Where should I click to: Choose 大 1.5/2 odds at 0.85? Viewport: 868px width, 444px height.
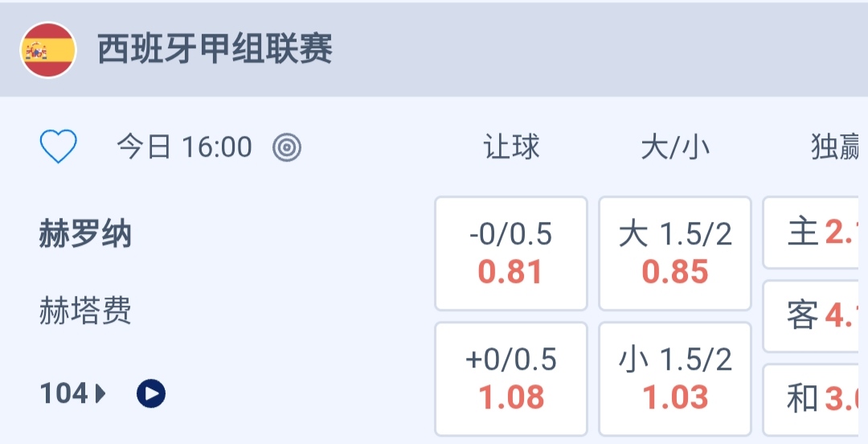pyautogui.click(x=675, y=253)
